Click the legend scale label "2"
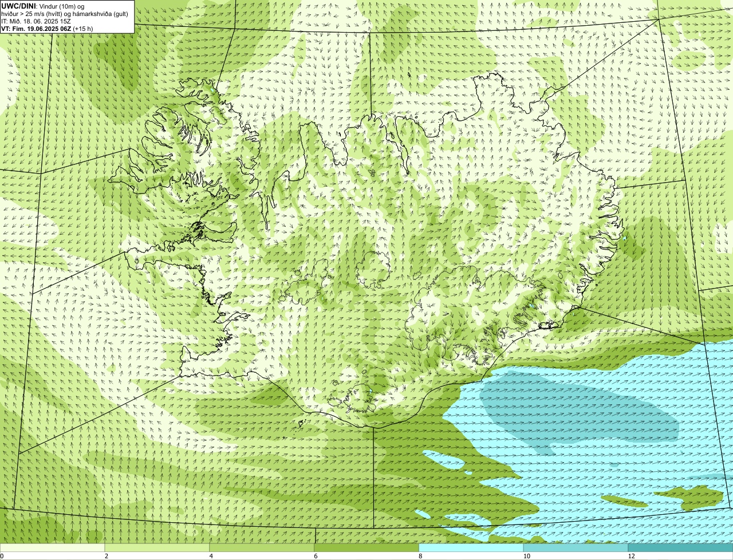Viewport: 733px width, 560px height. click(x=107, y=556)
